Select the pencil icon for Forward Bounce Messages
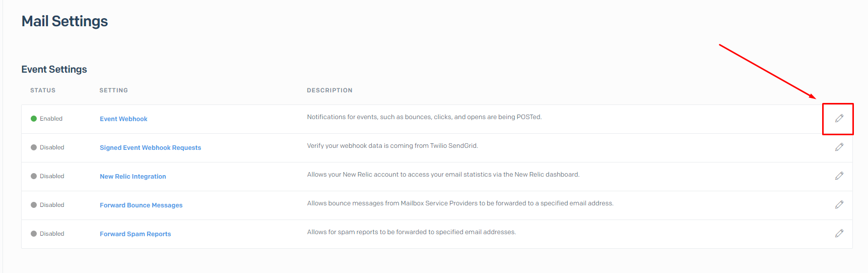 pyautogui.click(x=839, y=204)
